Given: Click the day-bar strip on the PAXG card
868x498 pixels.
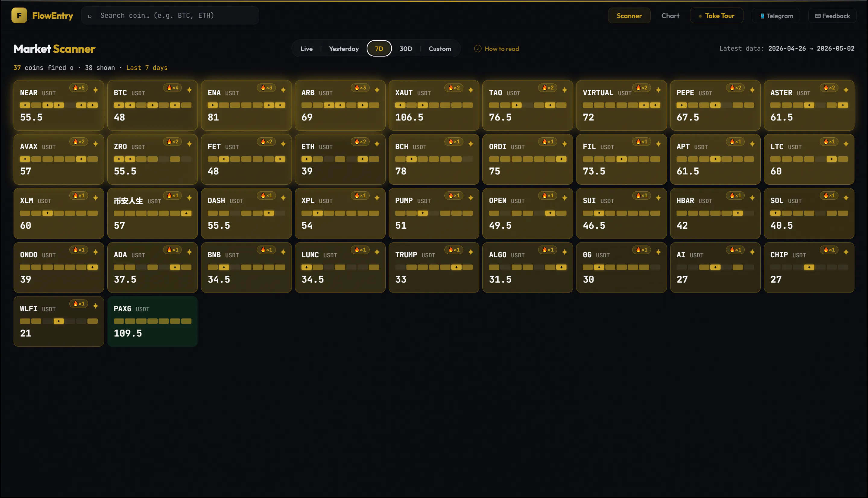Looking at the screenshot, I should 152,321.
